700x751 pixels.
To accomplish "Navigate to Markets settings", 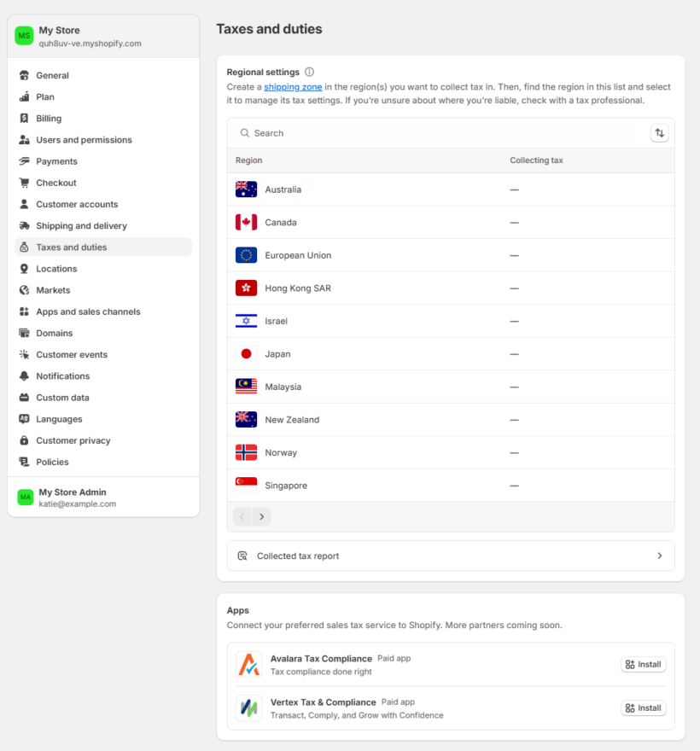I will [53, 290].
